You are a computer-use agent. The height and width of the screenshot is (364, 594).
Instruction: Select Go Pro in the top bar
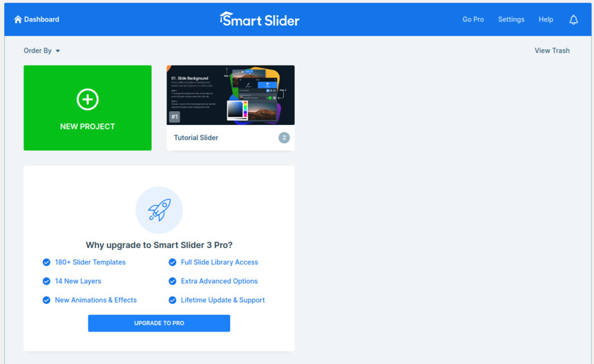coord(472,19)
